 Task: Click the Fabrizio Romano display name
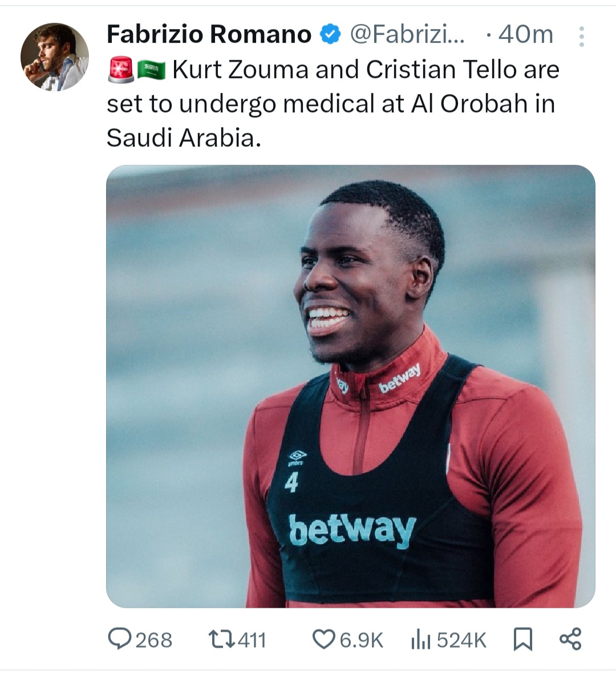pos(209,35)
